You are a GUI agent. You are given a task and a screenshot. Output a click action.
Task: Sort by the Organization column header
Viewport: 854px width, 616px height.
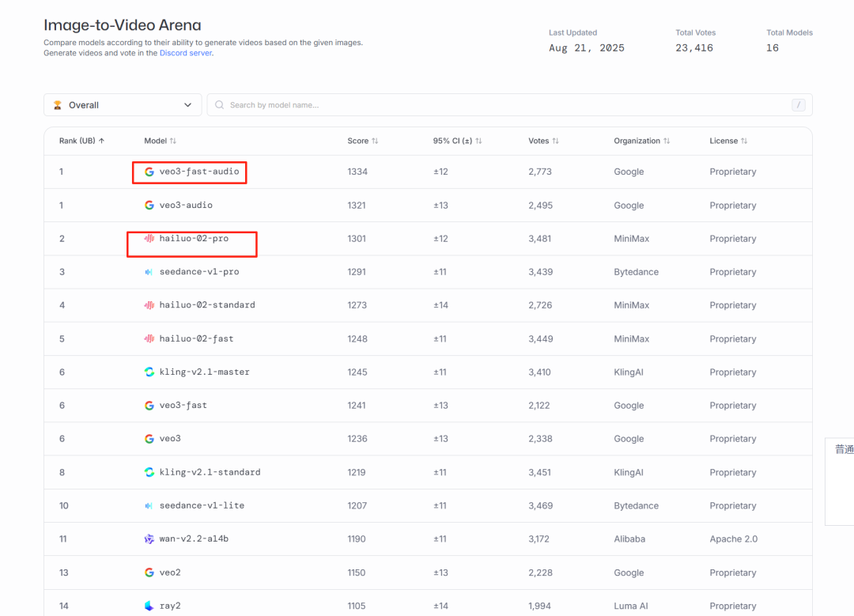[641, 141]
